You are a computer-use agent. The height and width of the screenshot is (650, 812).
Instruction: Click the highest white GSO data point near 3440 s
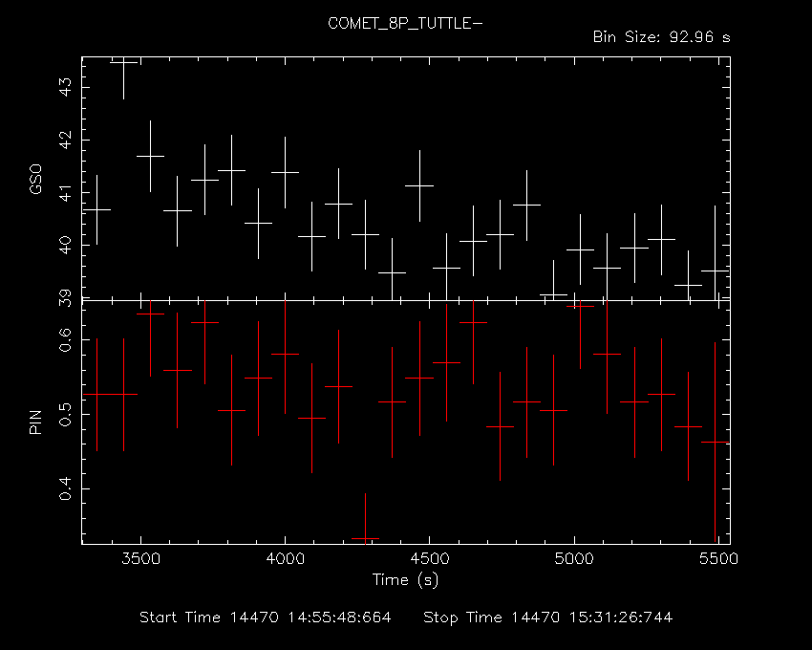(123, 62)
